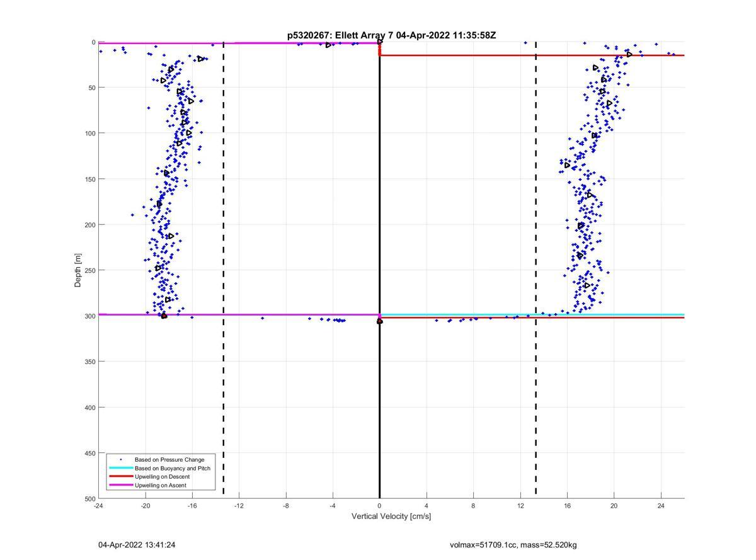Click x-axis tick label '-16'

pyautogui.click(x=192, y=506)
